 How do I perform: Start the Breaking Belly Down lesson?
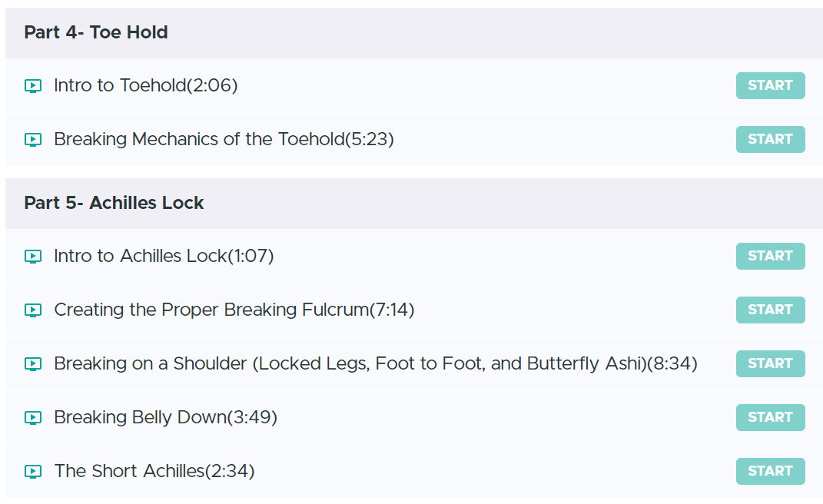pos(770,418)
